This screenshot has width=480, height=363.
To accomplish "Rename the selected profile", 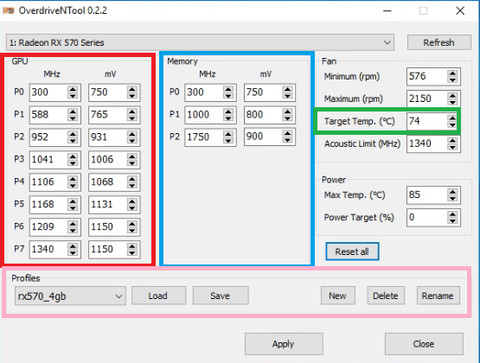I will tap(438, 296).
